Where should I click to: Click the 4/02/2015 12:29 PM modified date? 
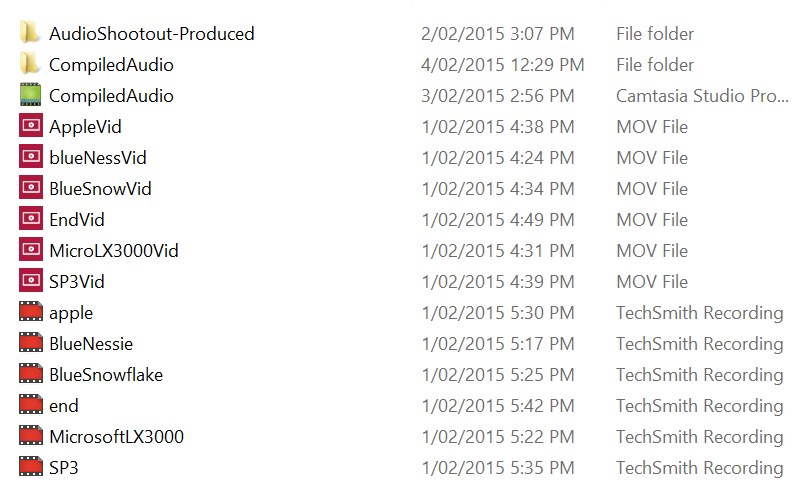503,65
